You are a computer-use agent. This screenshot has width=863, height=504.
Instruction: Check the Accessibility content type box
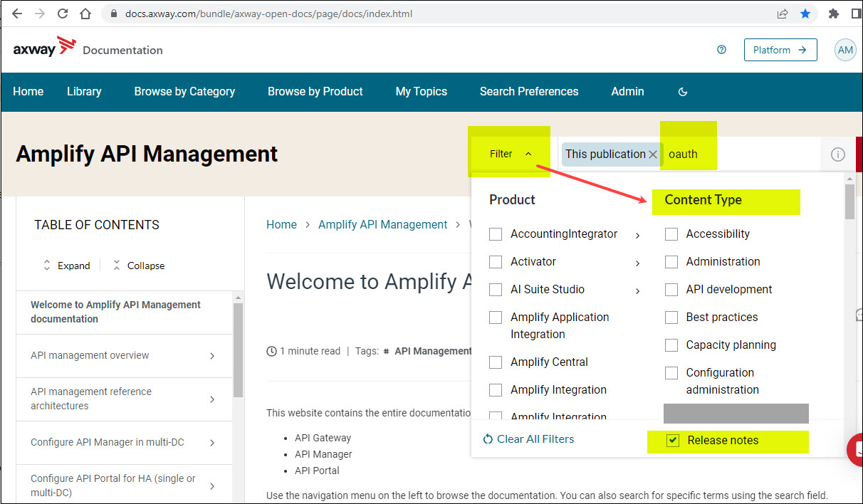coord(671,234)
